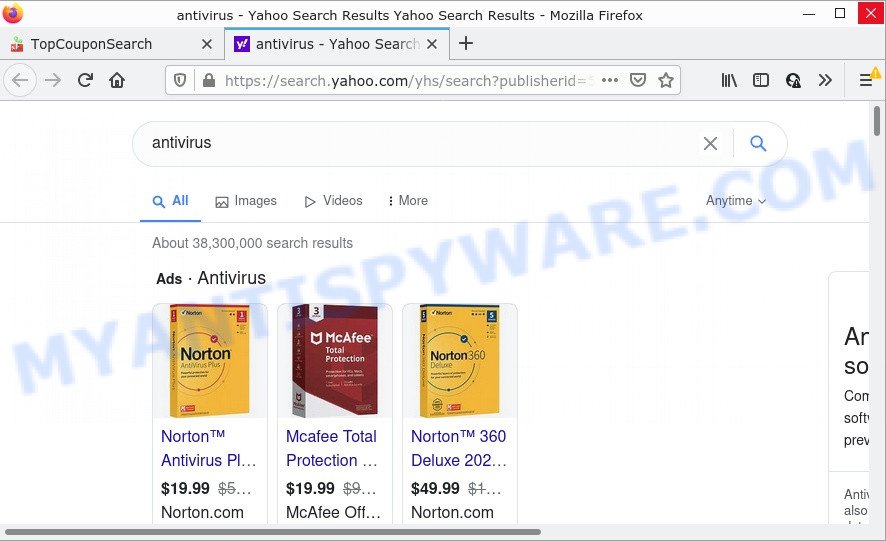Click About 38,300,000 search results text
The image size is (886, 541).
[x=252, y=243]
